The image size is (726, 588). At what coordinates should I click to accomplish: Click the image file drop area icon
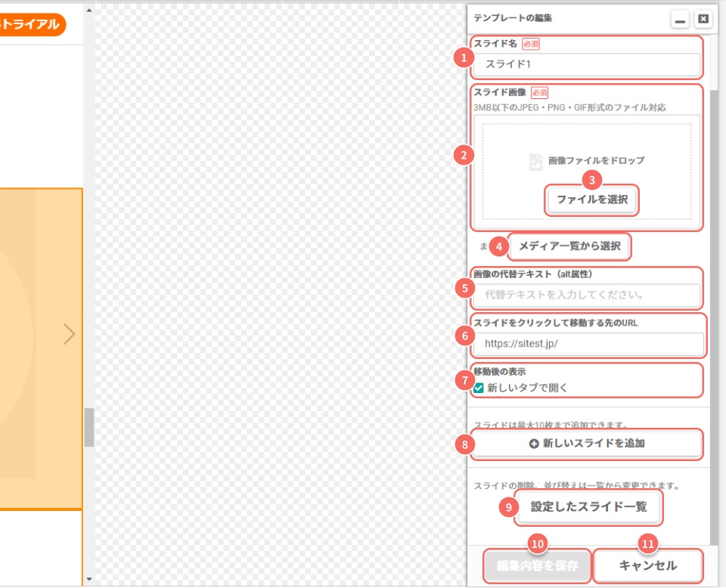[x=535, y=162]
